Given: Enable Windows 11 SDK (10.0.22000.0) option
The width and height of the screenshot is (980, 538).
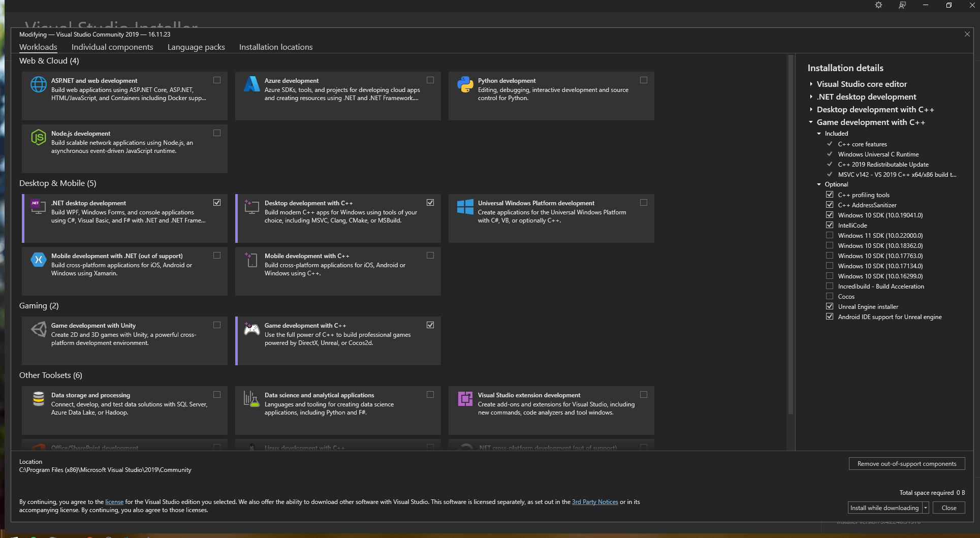Looking at the screenshot, I should click(x=830, y=235).
